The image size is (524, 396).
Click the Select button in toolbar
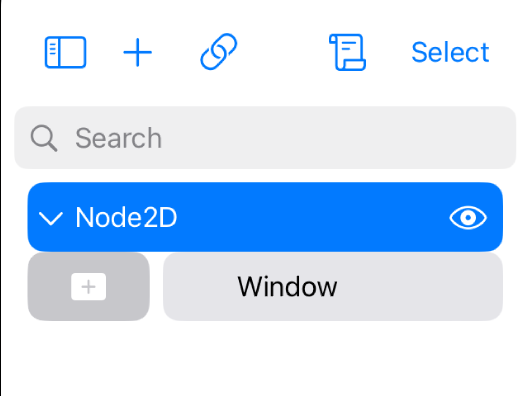[450, 52]
